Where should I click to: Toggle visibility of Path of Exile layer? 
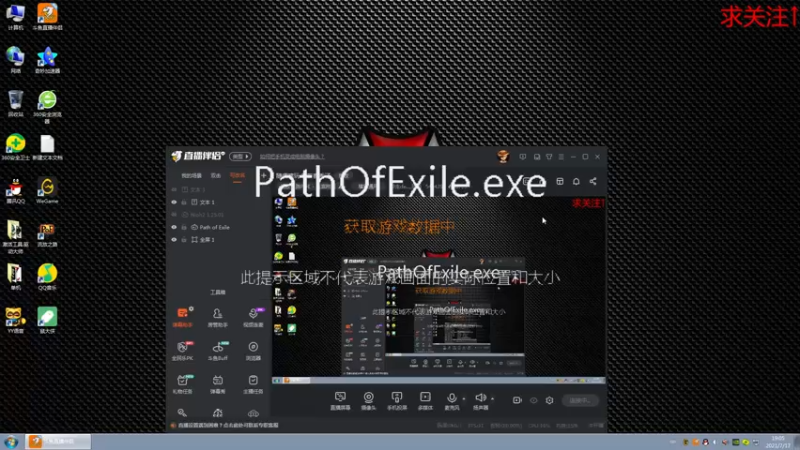pos(174,227)
